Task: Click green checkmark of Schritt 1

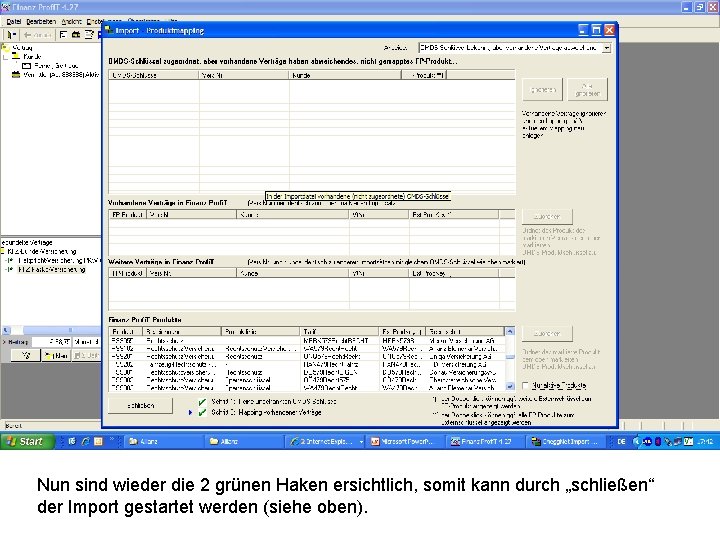Action: point(202,402)
